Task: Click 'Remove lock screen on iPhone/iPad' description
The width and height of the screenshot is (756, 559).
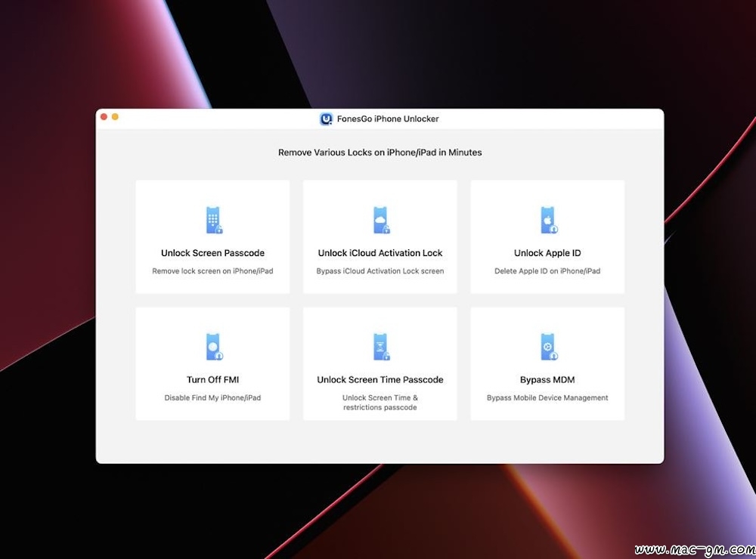Action: click(212, 271)
